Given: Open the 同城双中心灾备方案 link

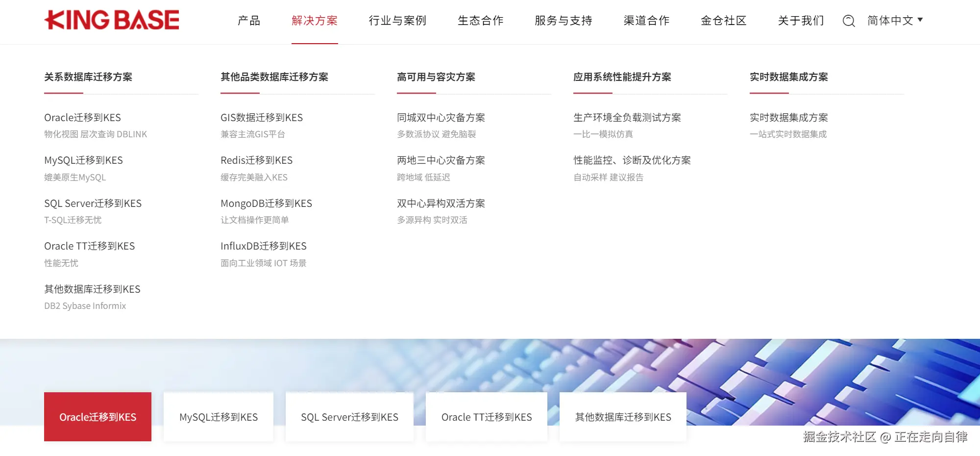Looking at the screenshot, I should (x=441, y=118).
